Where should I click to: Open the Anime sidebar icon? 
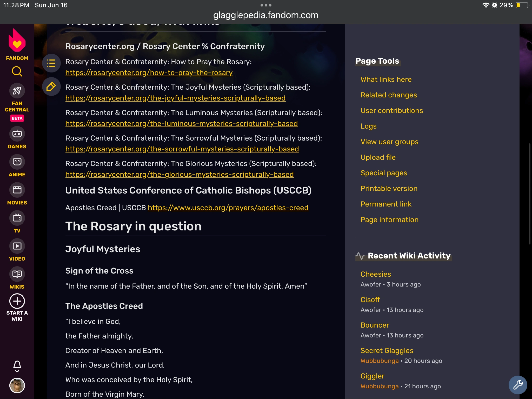click(17, 162)
